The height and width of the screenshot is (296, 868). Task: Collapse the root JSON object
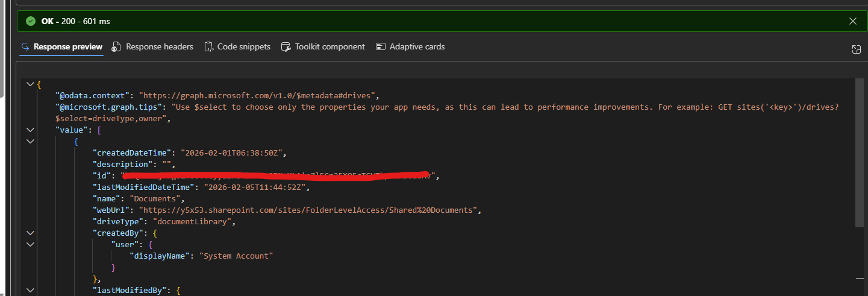click(x=30, y=84)
